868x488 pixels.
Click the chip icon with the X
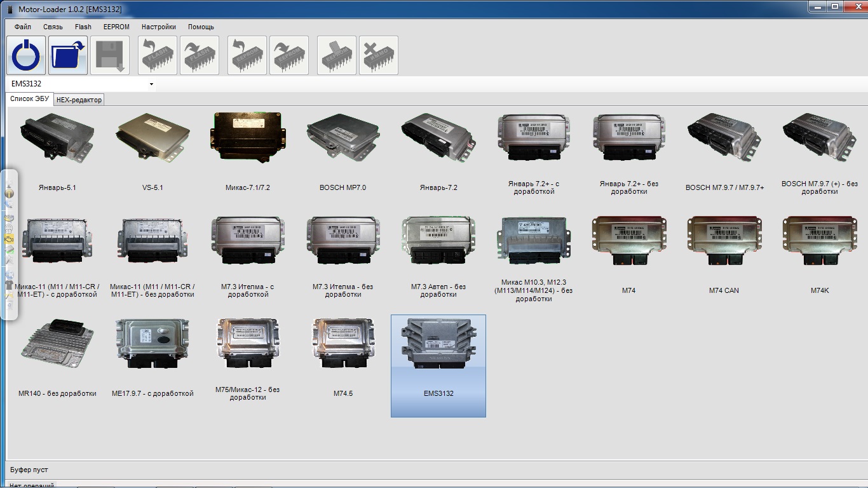point(379,55)
